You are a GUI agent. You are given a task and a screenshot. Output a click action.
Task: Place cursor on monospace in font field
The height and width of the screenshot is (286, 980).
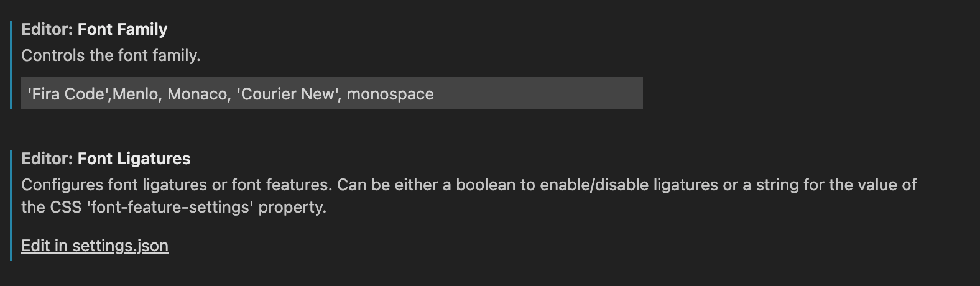(390, 94)
